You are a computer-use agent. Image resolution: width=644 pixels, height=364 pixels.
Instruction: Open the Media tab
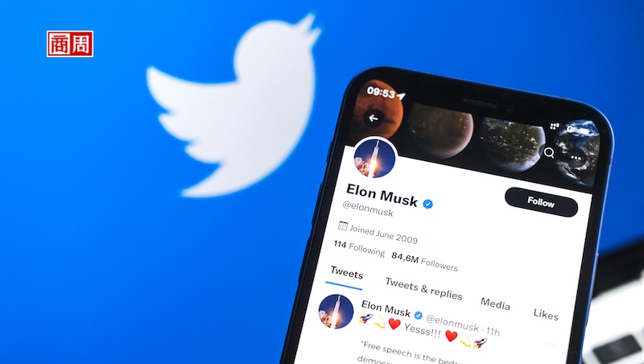point(495,304)
